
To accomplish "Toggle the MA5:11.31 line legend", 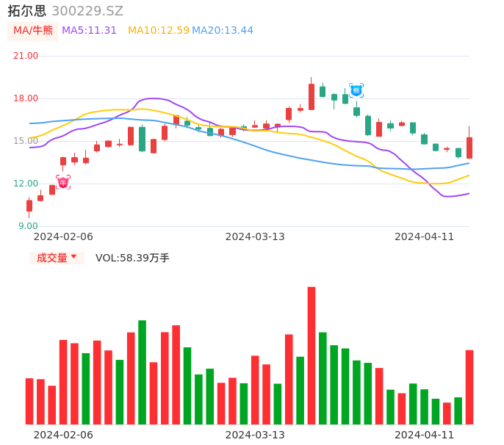I will [89, 31].
